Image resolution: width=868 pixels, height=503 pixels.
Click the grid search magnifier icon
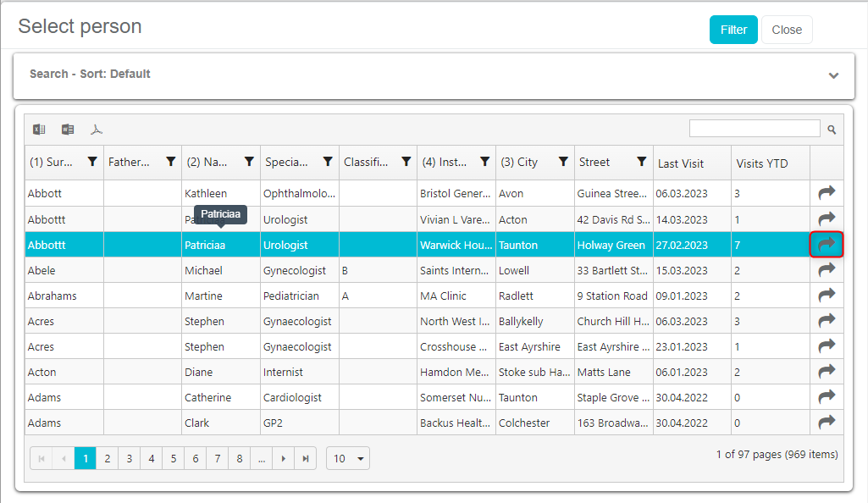[x=832, y=130]
